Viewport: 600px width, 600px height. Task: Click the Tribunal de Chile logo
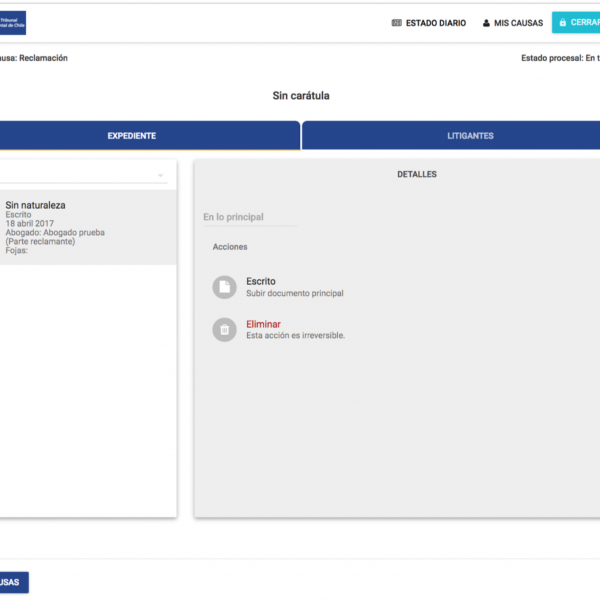coord(13,22)
